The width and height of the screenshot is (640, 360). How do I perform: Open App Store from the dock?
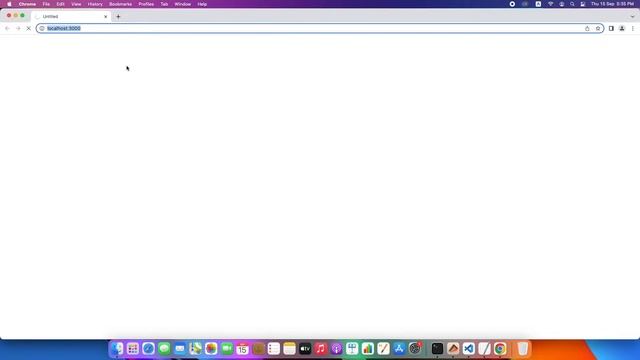(399, 349)
